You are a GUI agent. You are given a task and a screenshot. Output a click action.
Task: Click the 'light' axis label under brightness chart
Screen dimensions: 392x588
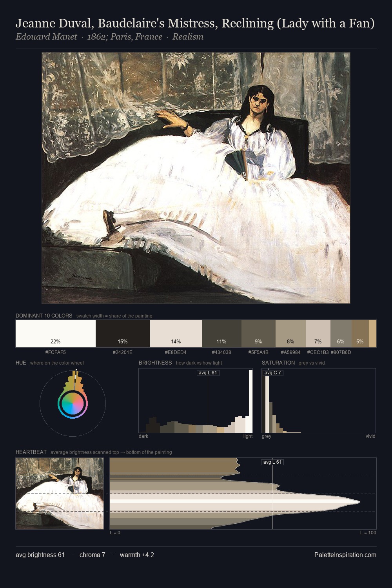tap(248, 436)
